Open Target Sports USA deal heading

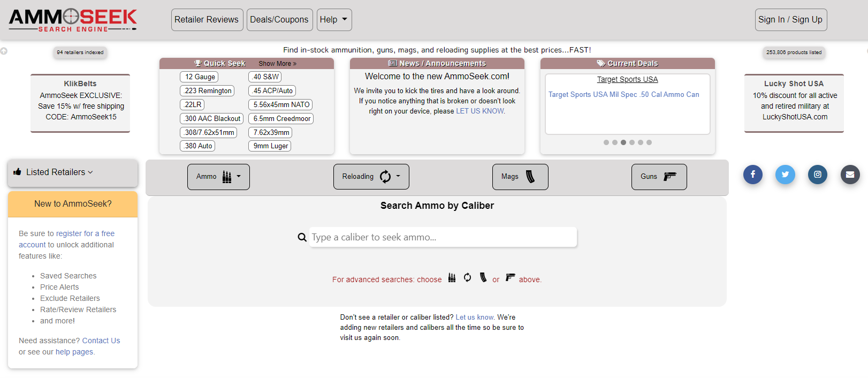[627, 80]
